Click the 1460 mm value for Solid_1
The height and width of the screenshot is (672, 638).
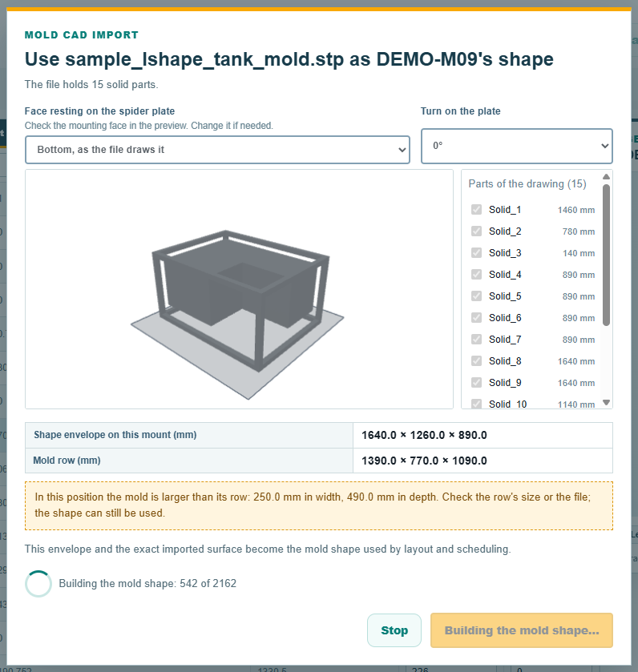(x=576, y=210)
